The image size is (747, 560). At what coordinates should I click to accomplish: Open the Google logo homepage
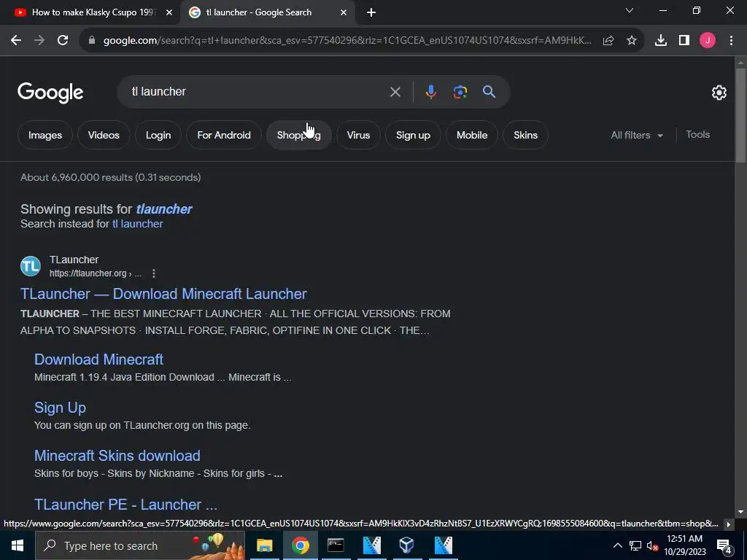(50, 93)
